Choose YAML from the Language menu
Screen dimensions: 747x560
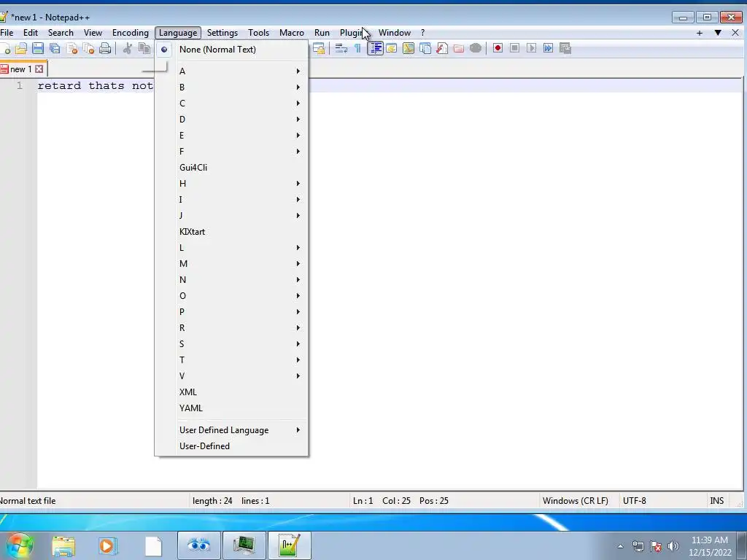(x=231, y=408)
